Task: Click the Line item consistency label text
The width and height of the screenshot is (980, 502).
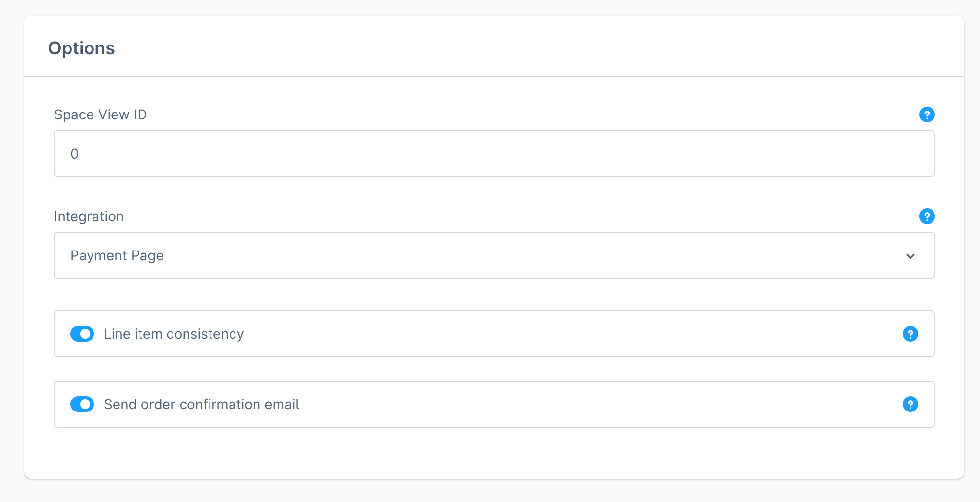Action: coord(174,334)
